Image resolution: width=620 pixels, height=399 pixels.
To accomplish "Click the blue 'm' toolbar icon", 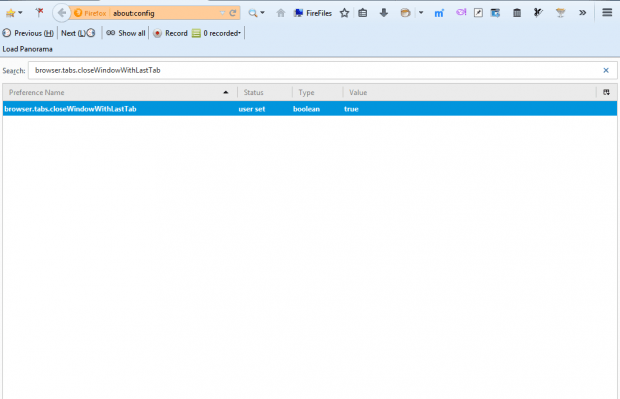I will [439, 13].
